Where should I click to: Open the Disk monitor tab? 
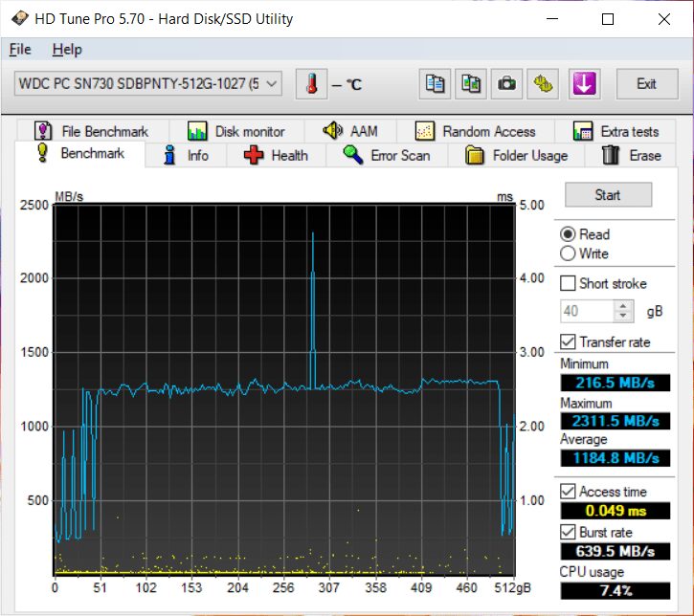(236, 131)
